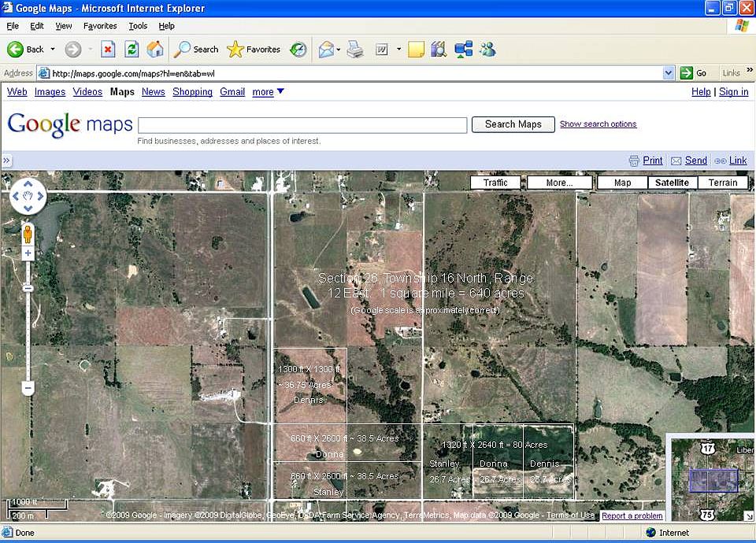The height and width of the screenshot is (543, 756).
Task: Click the zoom out minus button
Action: (28, 388)
